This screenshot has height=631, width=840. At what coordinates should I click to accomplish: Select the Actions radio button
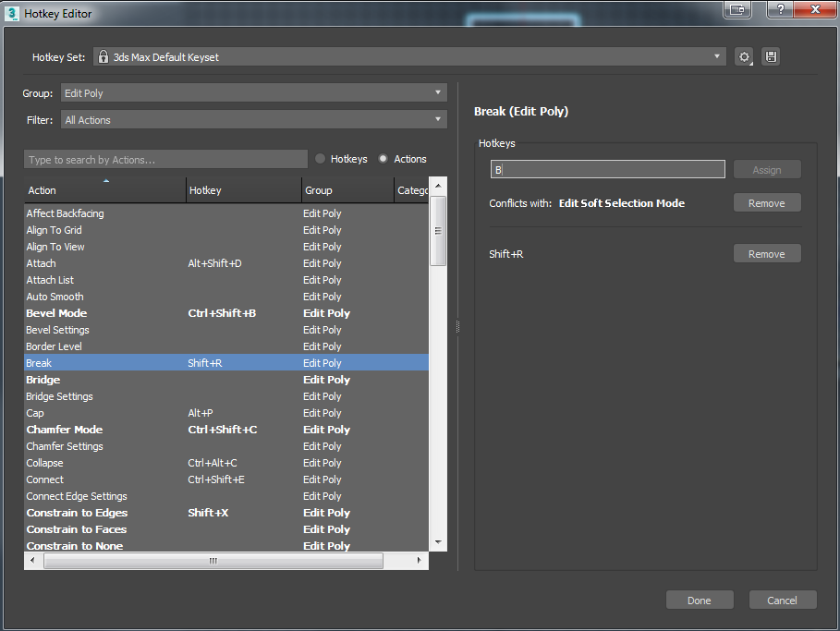[x=383, y=158]
